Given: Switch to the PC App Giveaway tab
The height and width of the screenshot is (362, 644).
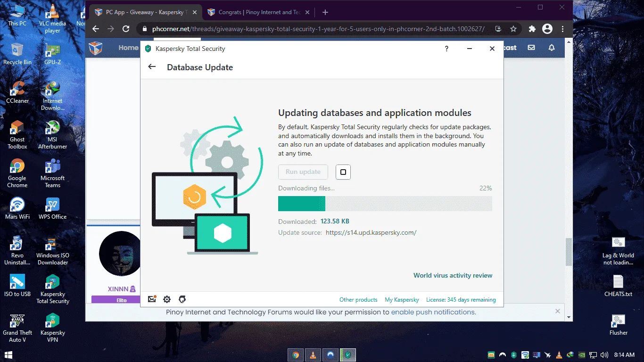Looking at the screenshot, I should (144, 12).
